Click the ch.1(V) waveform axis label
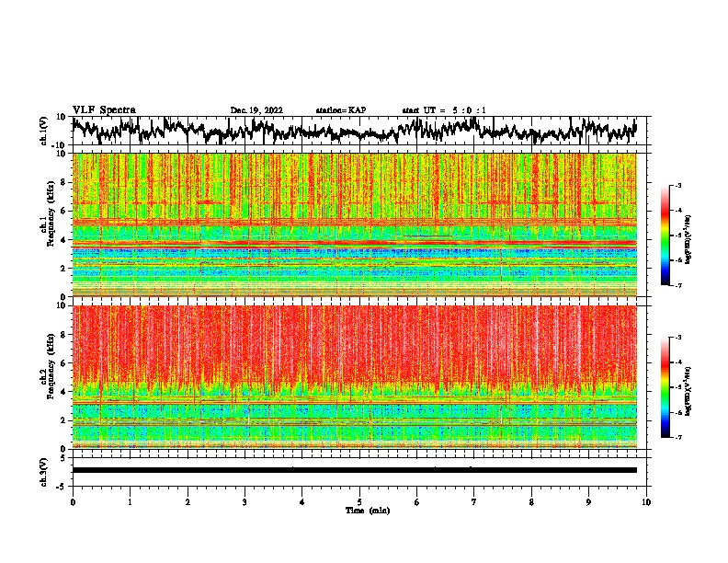Image resolution: width=728 pixels, height=563 pixels. click(44, 131)
